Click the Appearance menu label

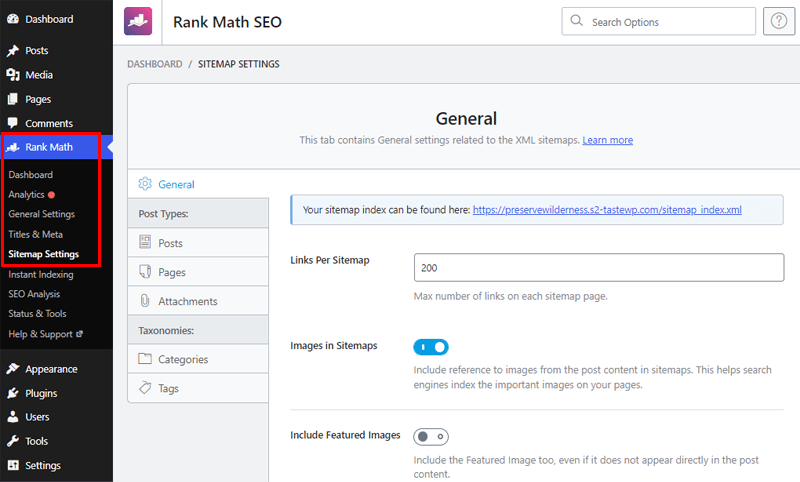click(52, 369)
